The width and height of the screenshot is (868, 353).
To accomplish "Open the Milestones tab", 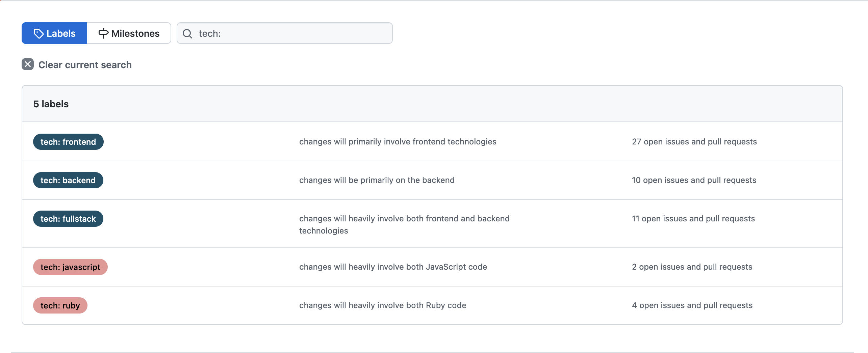I will (x=129, y=33).
